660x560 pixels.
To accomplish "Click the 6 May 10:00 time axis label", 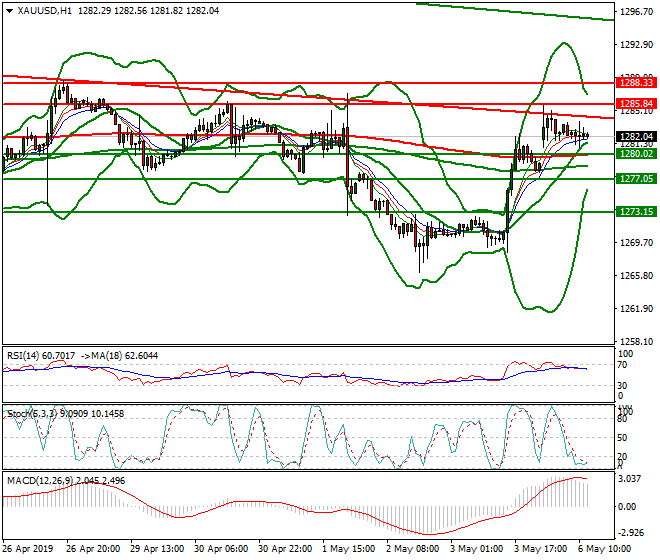I will pyautogui.click(x=604, y=549).
